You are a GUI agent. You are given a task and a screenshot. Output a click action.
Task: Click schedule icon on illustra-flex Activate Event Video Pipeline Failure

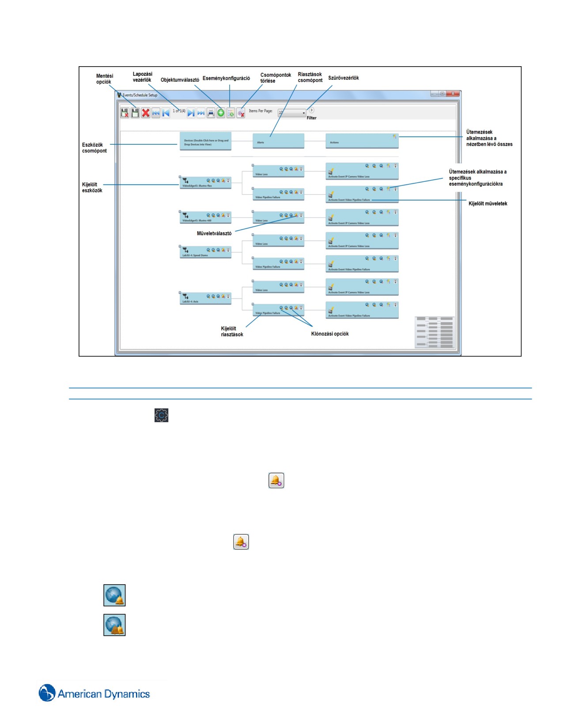[x=389, y=189]
